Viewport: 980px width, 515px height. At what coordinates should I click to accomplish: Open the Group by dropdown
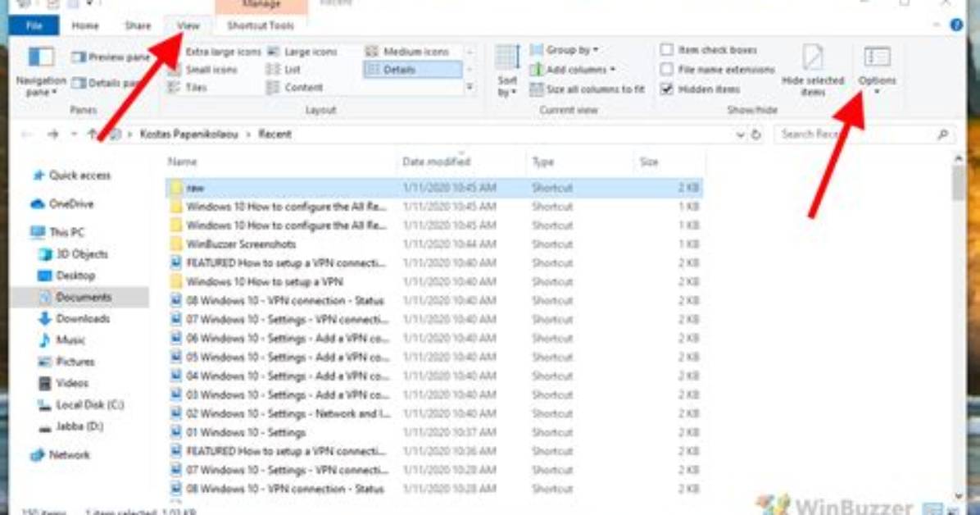(x=565, y=49)
